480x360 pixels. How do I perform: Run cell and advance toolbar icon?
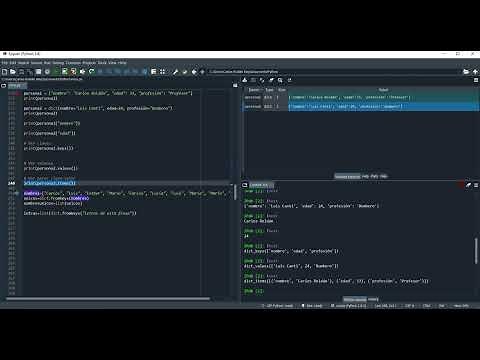click(73, 72)
